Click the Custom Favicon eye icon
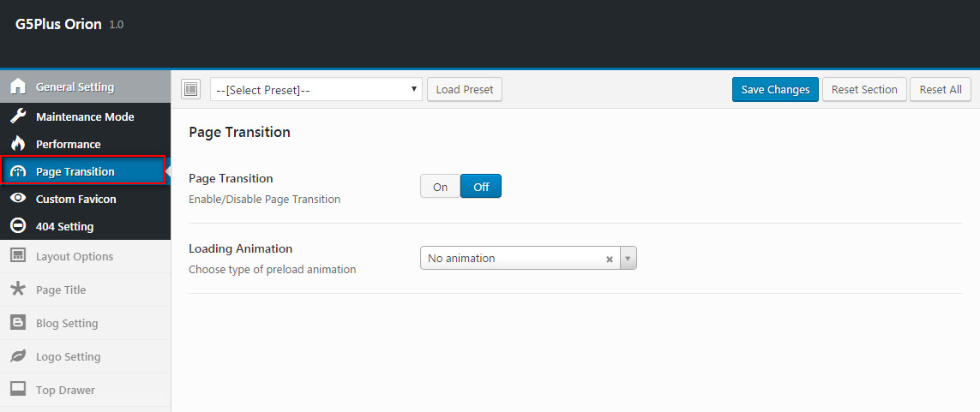Viewport: 980px width, 412px height. [18, 199]
